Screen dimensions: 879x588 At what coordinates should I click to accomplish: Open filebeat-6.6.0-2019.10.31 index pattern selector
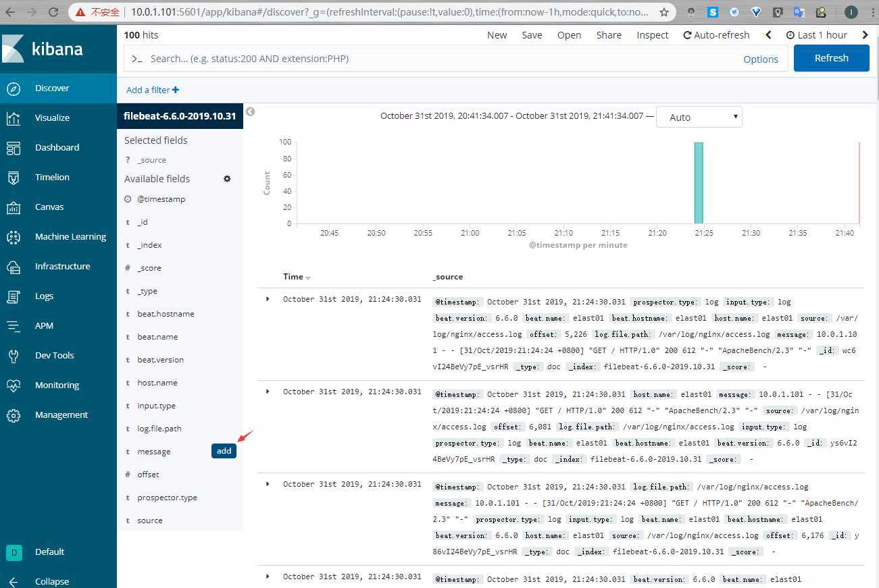pos(180,116)
